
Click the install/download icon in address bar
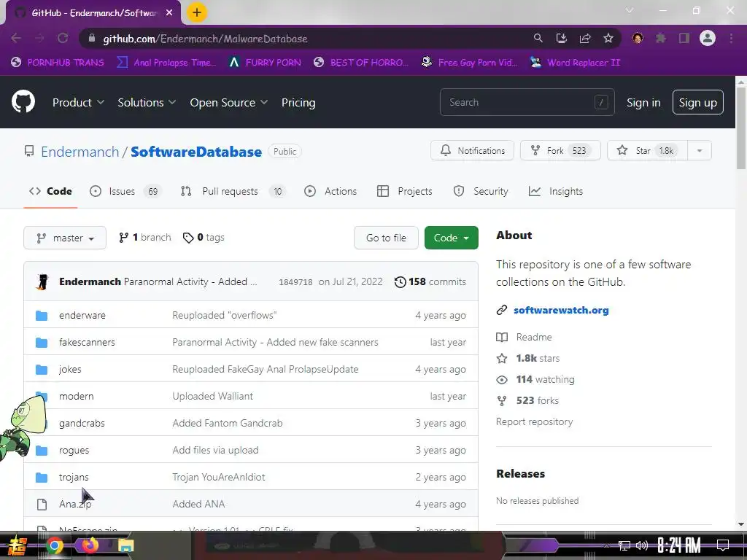click(x=561, y=38)
